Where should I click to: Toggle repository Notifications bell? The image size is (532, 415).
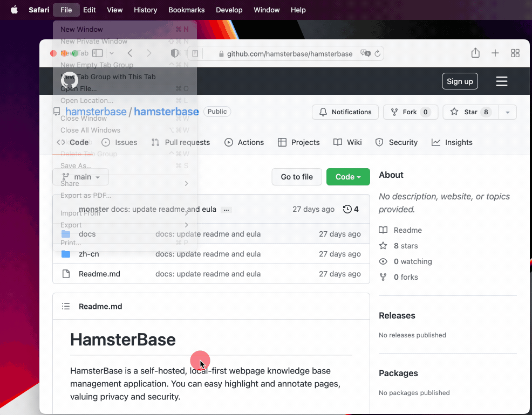tap(345, 112)
